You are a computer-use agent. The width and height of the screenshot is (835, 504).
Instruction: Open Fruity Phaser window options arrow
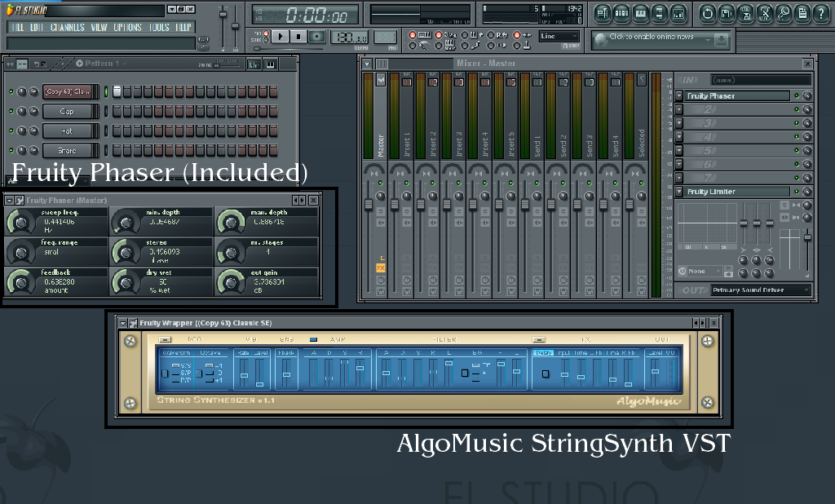[x=9, y=201]
